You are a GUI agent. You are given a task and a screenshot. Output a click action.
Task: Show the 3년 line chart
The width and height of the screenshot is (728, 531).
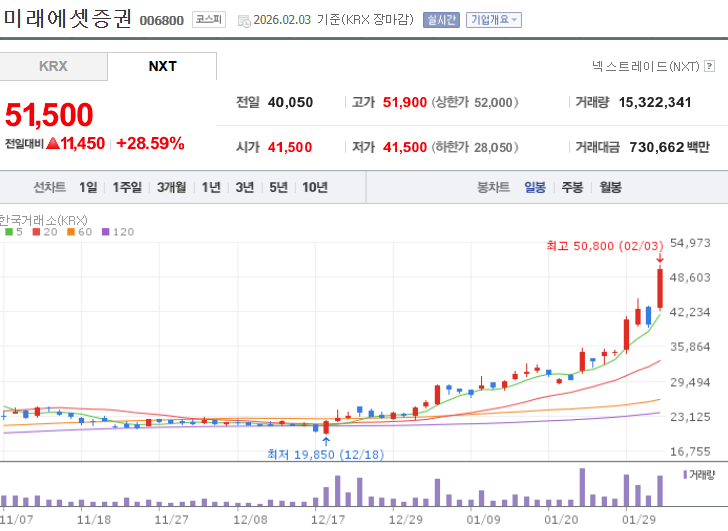245,187
